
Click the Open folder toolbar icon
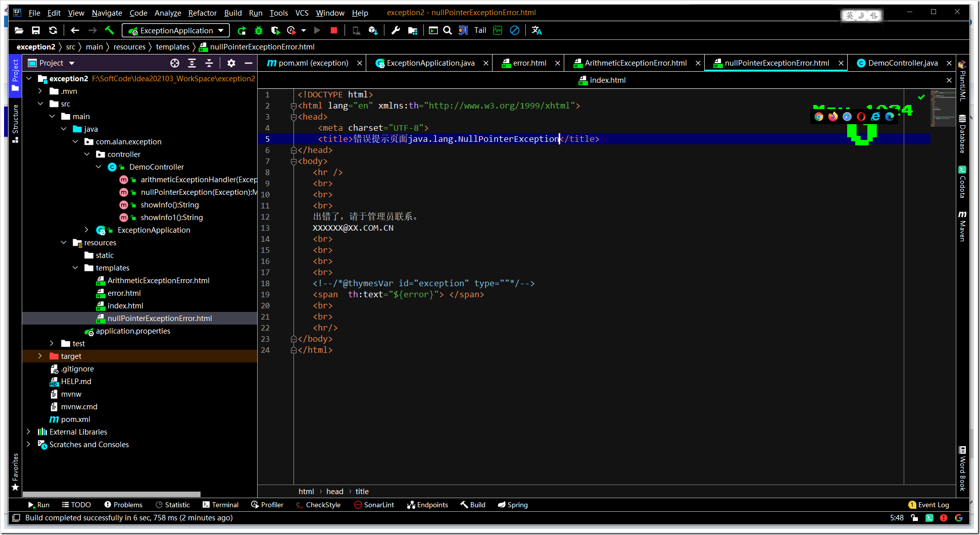pos(19,31)
